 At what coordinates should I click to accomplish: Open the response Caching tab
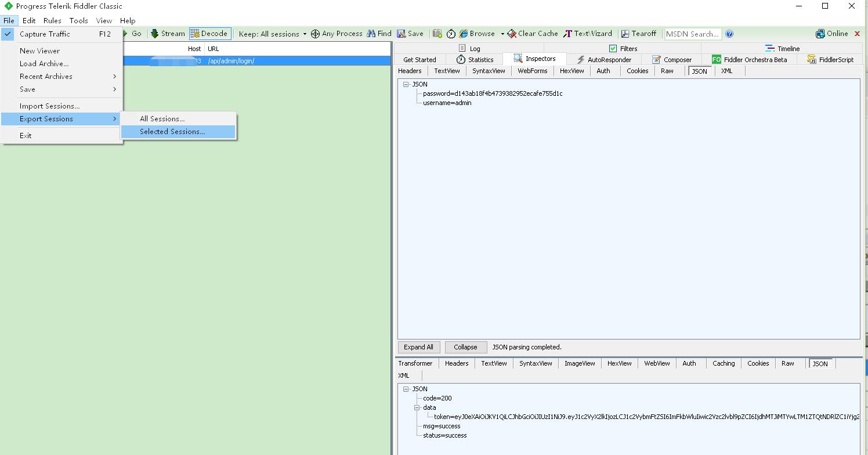coord(724,363)
